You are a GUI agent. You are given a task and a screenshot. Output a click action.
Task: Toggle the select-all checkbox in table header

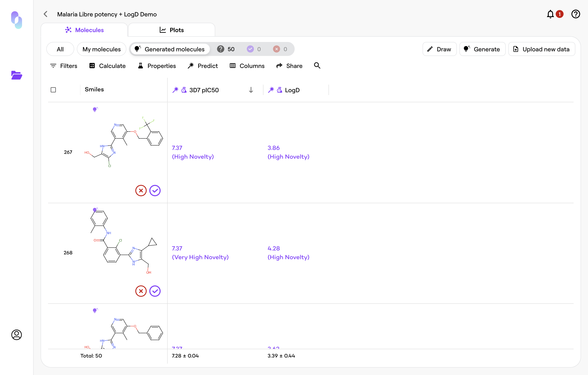pyautogui.click(x=53, y=90)
